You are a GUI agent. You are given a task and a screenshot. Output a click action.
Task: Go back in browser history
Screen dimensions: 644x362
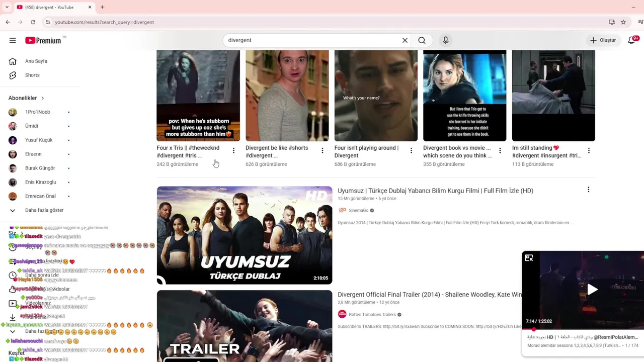[x=8, y=22]
